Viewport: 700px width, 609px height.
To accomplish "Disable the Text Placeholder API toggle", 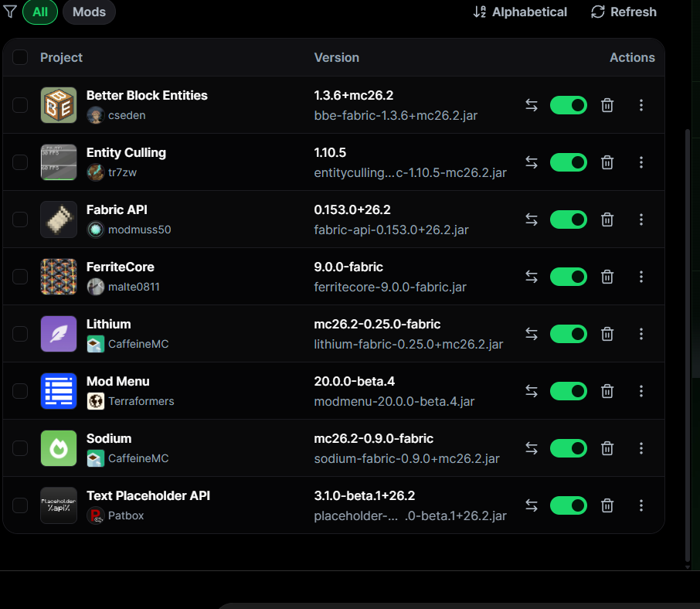I will click(x=569, y=505).
